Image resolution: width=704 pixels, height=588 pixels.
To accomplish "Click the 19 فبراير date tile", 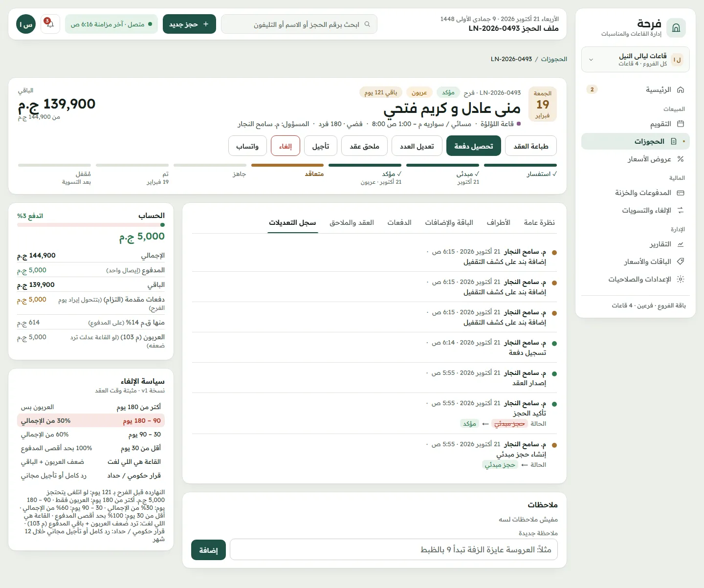I will click(543, 104).
